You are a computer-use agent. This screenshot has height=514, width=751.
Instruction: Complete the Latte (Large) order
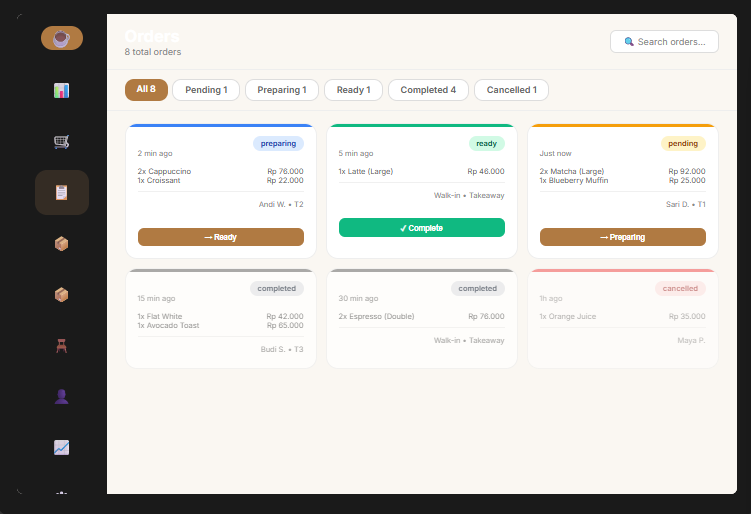pyautogui.click(x=422, y=228)
